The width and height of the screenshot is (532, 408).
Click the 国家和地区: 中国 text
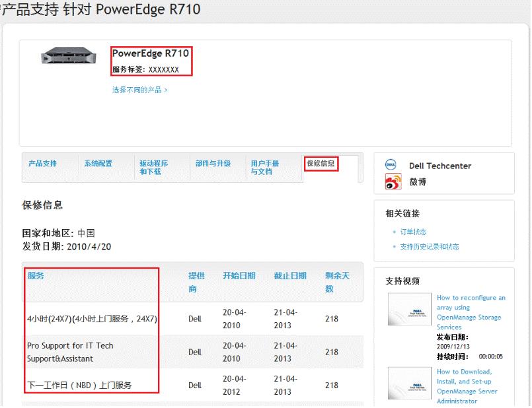pos(58,233)
